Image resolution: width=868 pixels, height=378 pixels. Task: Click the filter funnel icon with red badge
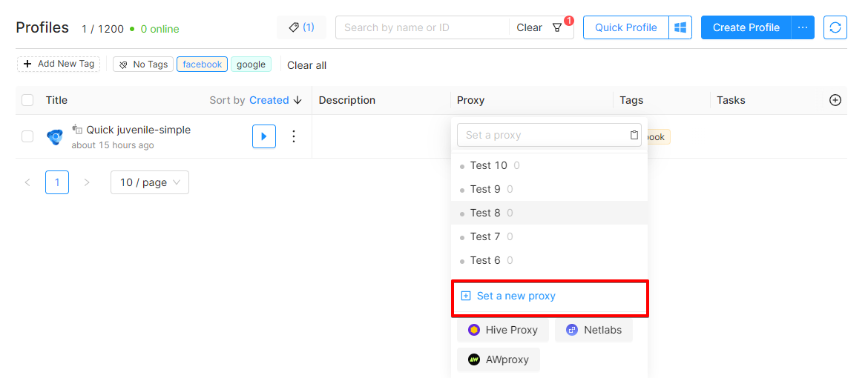click(x=557, y=27)
